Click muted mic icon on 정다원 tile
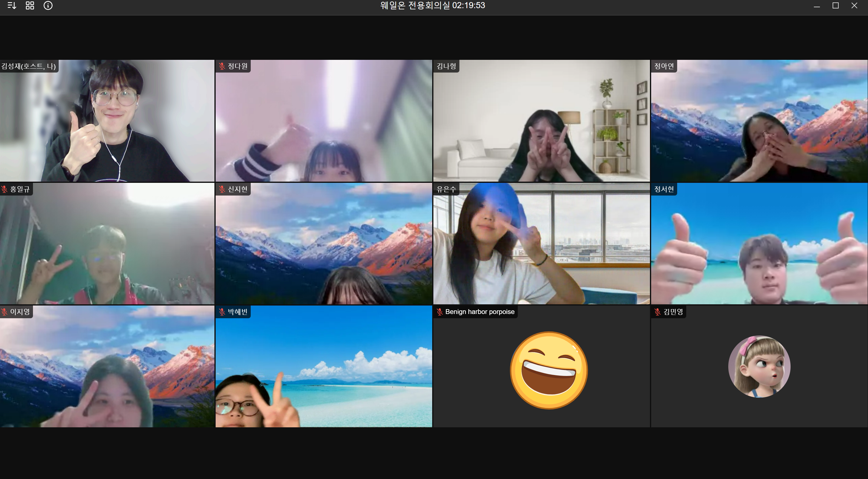The width and height of the screenshot is (868, 479). point(222,66)
